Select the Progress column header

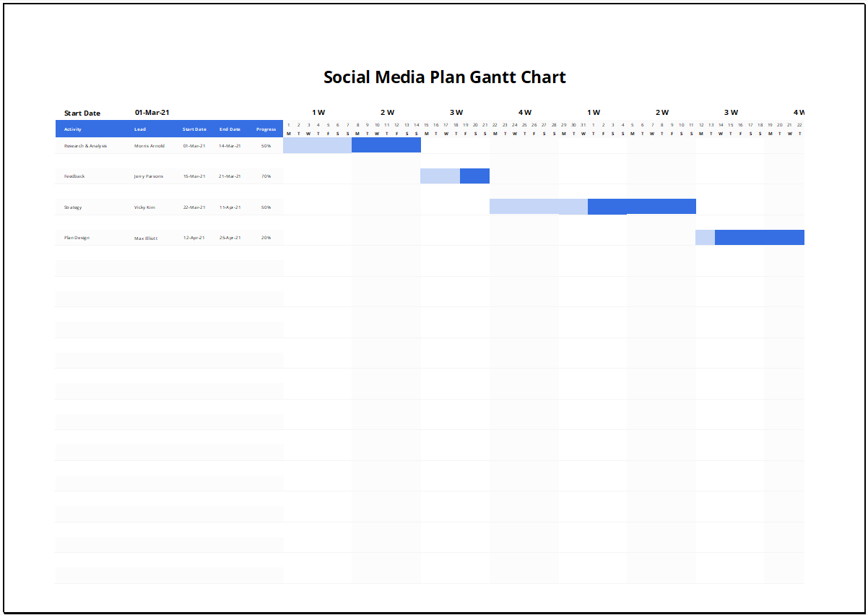(266, 129)
